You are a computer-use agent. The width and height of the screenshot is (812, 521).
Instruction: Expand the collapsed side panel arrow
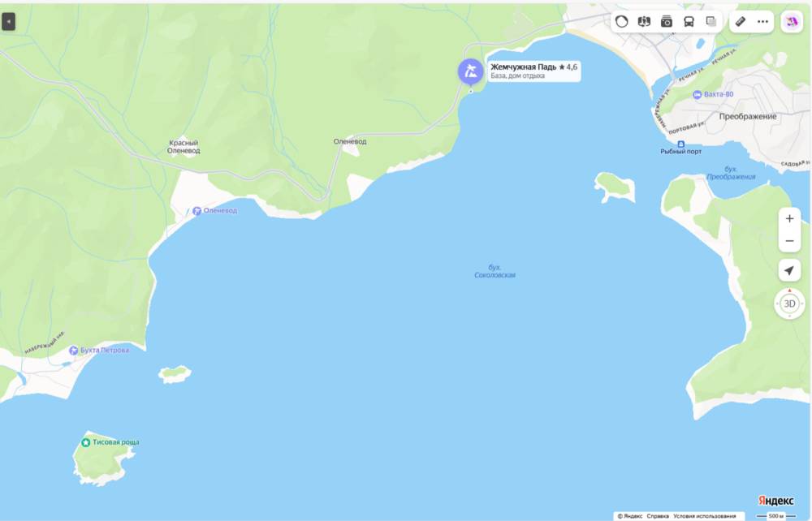click(x=8, y=22)
